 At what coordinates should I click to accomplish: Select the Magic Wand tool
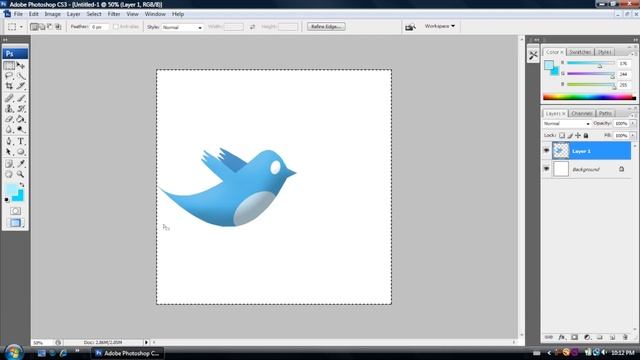point(21,76)
